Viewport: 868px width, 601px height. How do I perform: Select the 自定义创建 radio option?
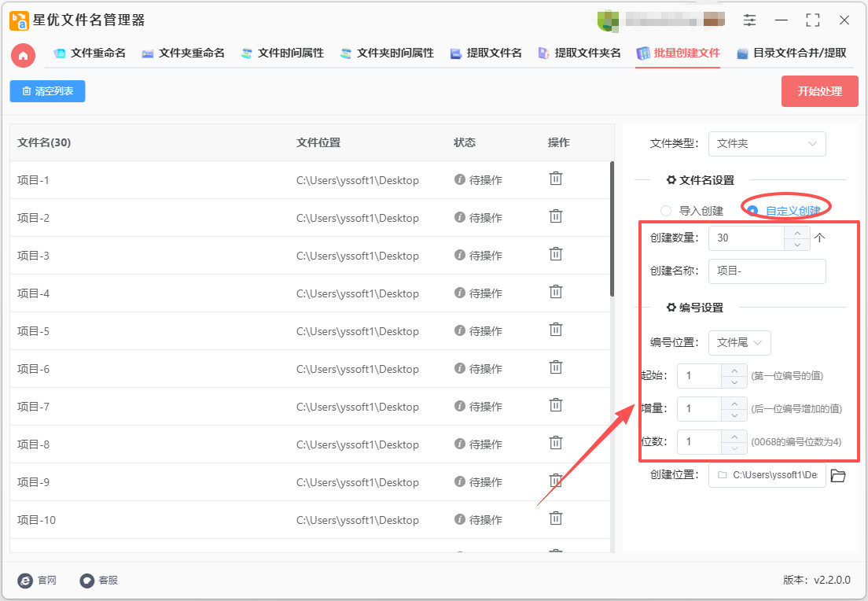(752, 211)
